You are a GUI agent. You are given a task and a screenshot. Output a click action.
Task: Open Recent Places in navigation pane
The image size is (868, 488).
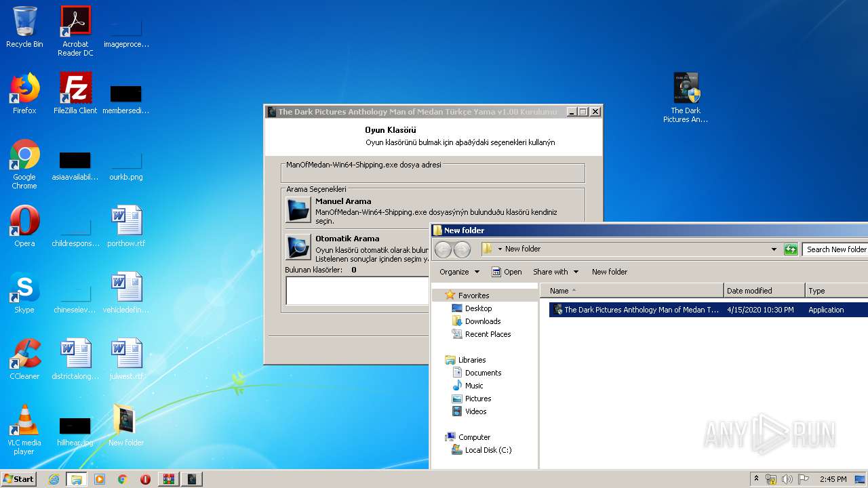pyautogui.click(x=488, y=334)
